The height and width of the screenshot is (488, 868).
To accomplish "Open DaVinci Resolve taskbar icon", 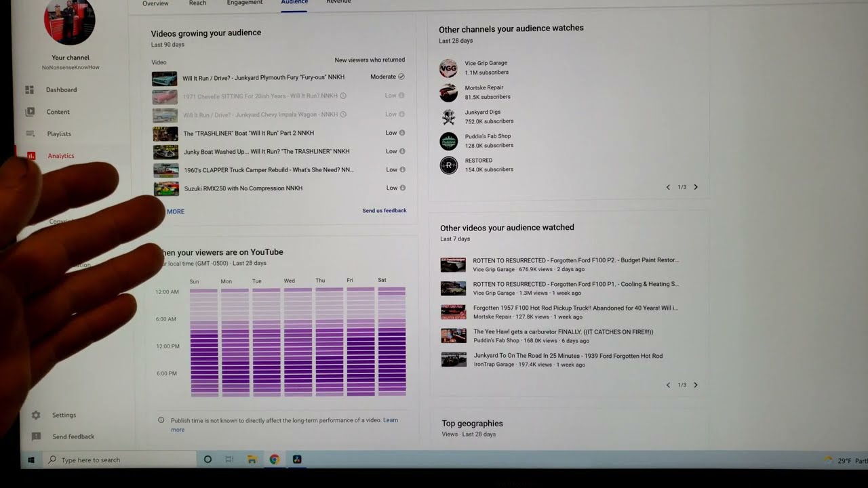I will pyautogui.click(x=297, y=460).
